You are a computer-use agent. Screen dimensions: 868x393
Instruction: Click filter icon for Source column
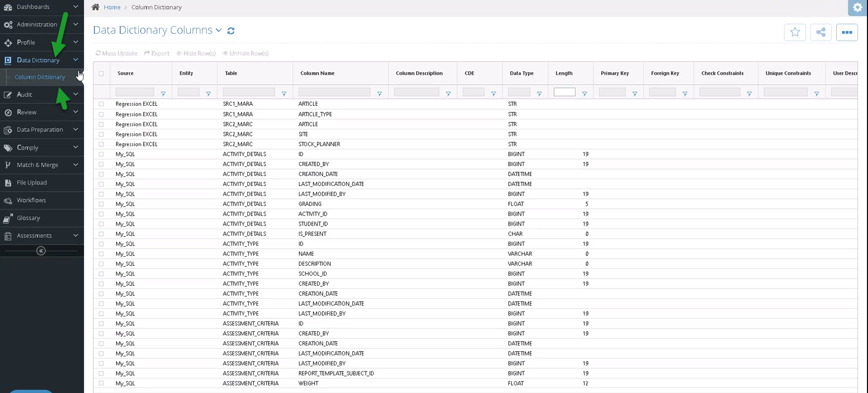(163, 94)
